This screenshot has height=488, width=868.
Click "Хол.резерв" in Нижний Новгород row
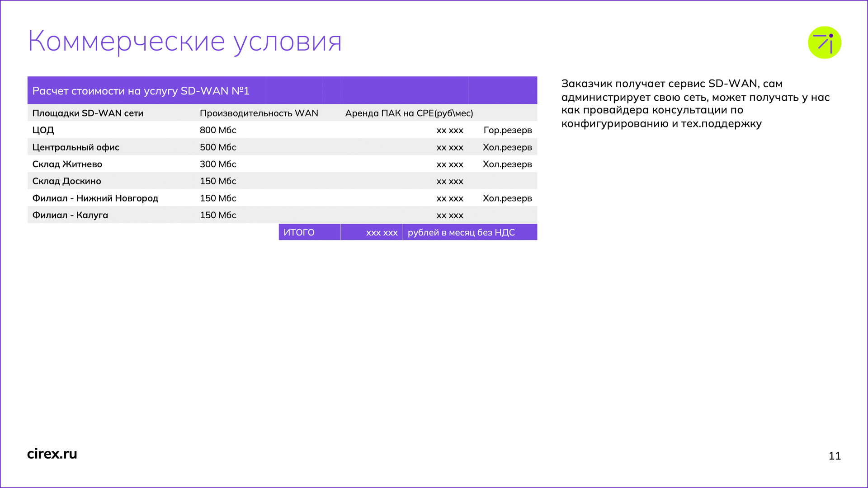(507, 198)
